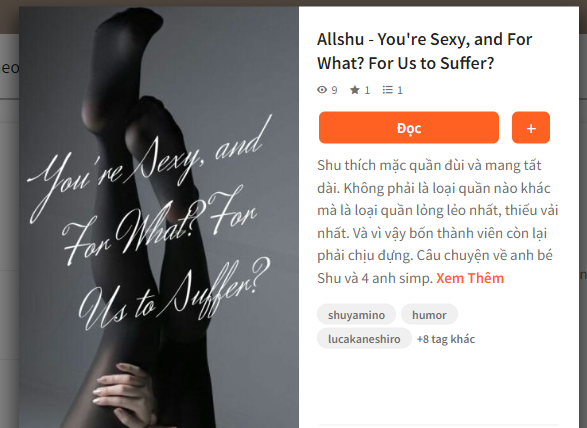The width and height of the screenshot is (587, 428).
Task: Open the shuyamino tag
Action: (356, 315)
